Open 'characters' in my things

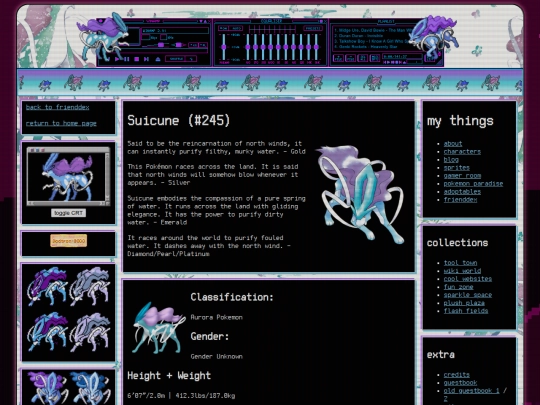(462, 152)
